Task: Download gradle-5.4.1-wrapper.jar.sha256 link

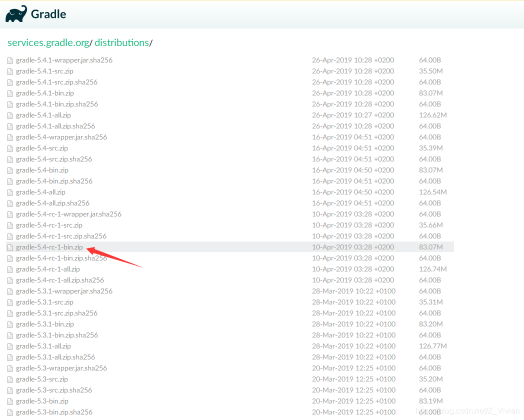Action: (x=64, y=60)
